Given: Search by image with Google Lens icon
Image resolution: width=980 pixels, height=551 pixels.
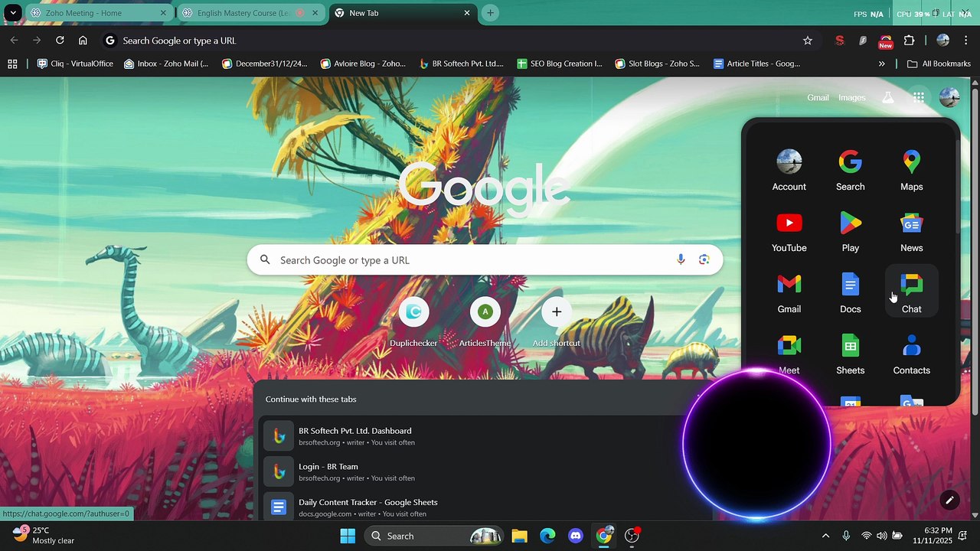Looking at the screenshot, I should (704, 260).
